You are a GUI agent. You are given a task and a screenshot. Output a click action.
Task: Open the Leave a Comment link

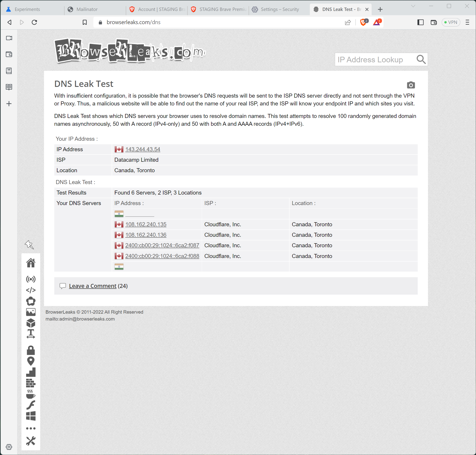tap(92, 286)
